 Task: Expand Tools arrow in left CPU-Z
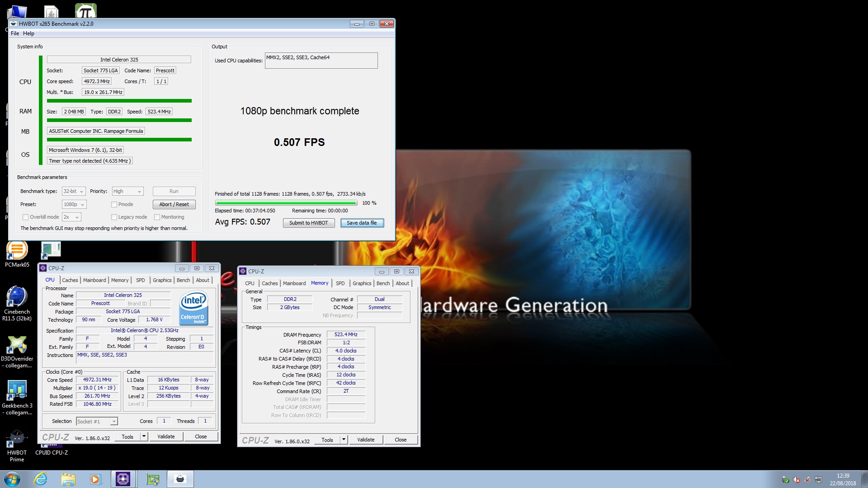tap(144, 436)
